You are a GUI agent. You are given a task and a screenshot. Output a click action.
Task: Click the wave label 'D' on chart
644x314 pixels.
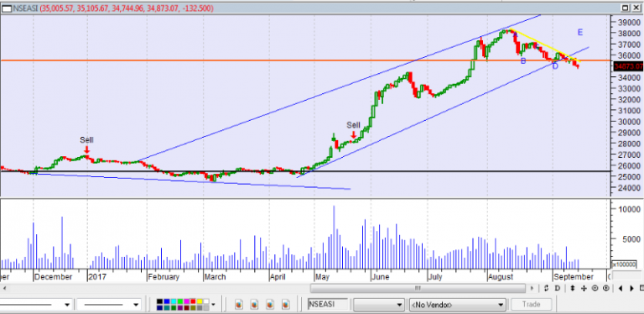555,66
